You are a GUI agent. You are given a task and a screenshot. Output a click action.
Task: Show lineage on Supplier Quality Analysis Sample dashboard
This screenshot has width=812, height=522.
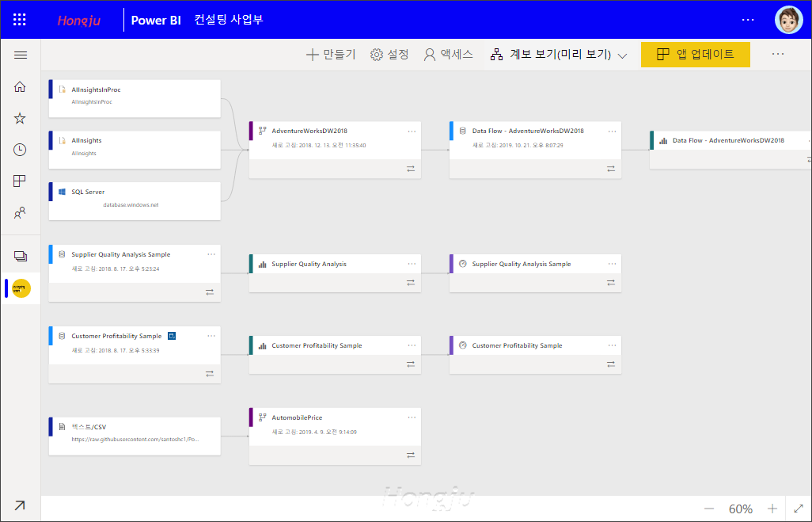tap(611, 283)
